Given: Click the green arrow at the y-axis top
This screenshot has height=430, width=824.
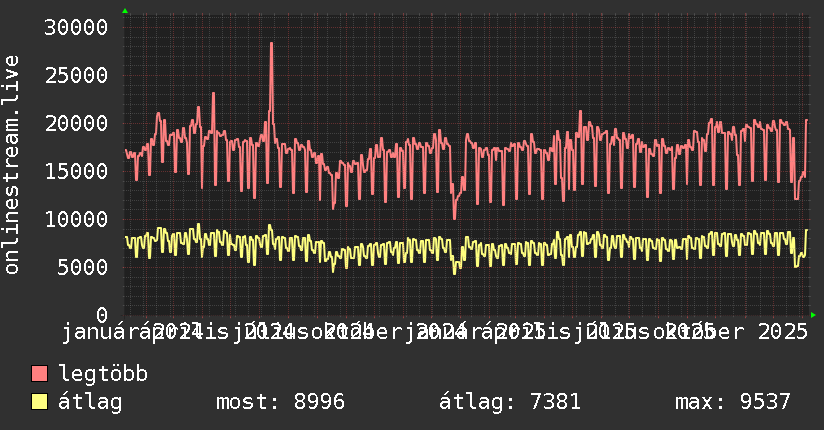Looking at the screenshot, I should pos(125,11).
